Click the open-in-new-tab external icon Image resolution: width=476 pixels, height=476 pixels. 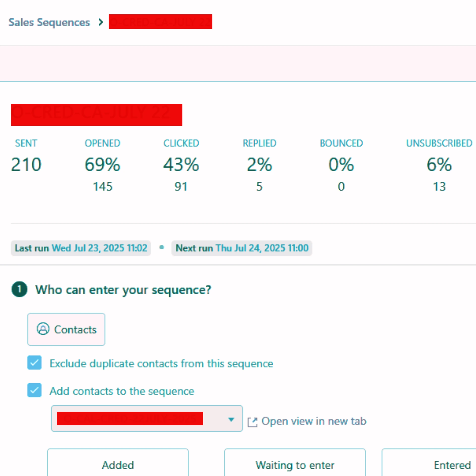click(x=252, y=422)
